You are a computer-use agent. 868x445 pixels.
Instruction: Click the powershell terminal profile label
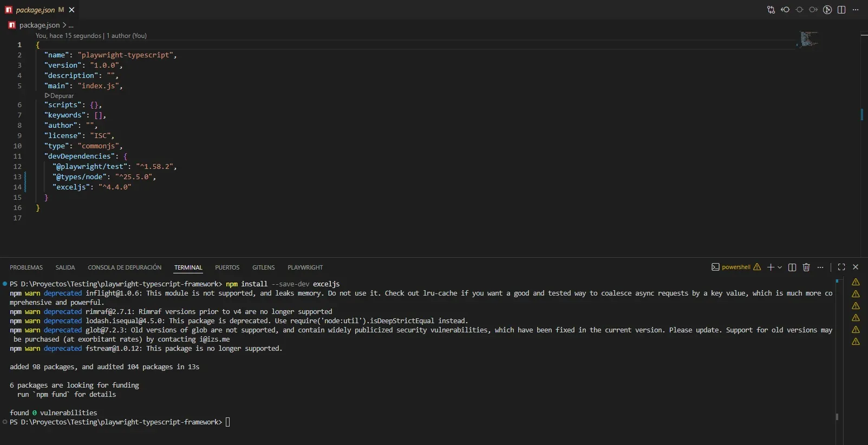736,267
